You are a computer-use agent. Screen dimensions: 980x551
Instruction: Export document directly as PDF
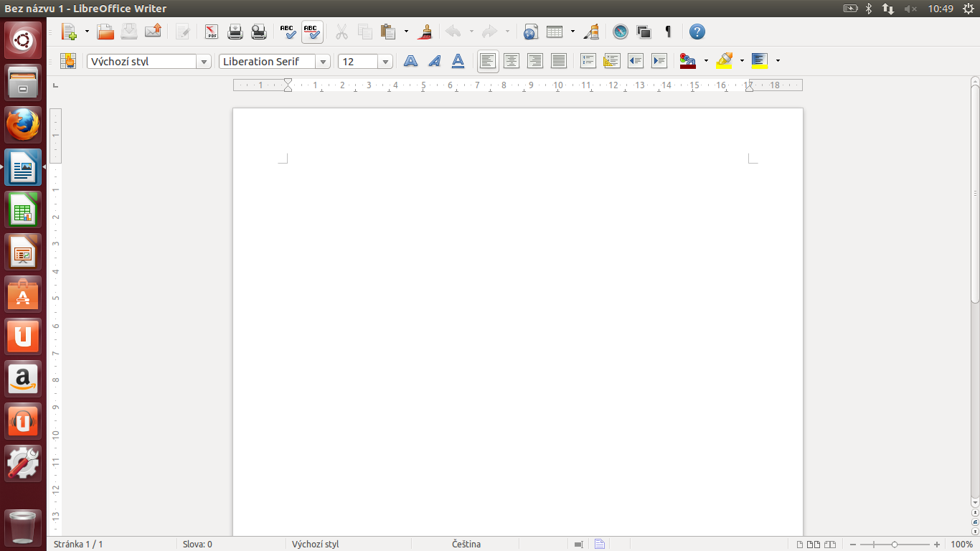click(x=212, y=32)
